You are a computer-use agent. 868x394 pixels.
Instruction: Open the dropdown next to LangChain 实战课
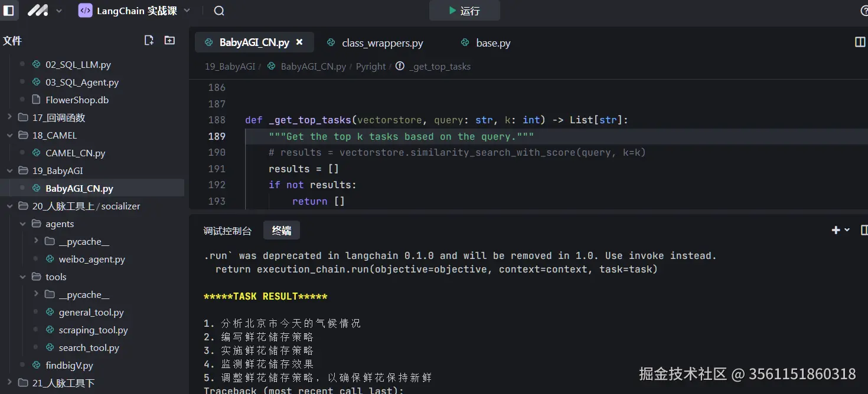coord(186,10)
